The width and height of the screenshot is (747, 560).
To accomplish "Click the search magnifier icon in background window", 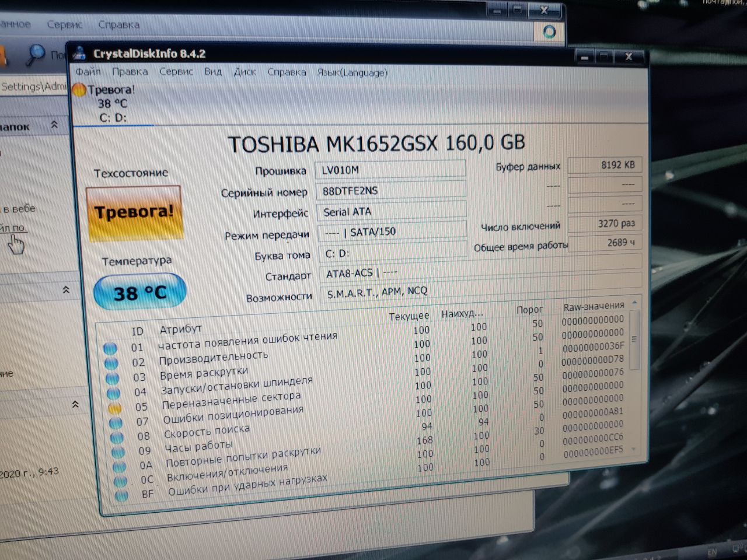I will pyautogui.click(x=36, y=54).
